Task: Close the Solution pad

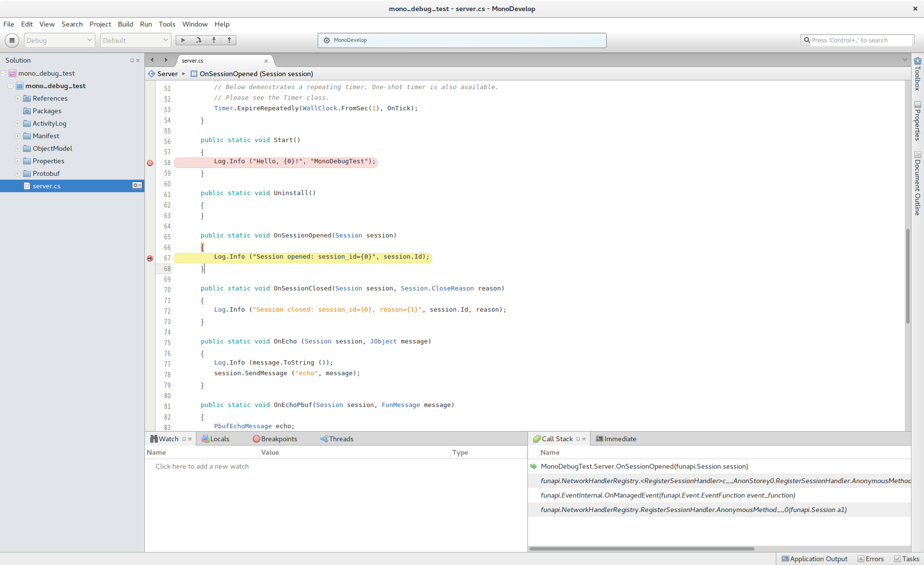Action: [138, 60]
